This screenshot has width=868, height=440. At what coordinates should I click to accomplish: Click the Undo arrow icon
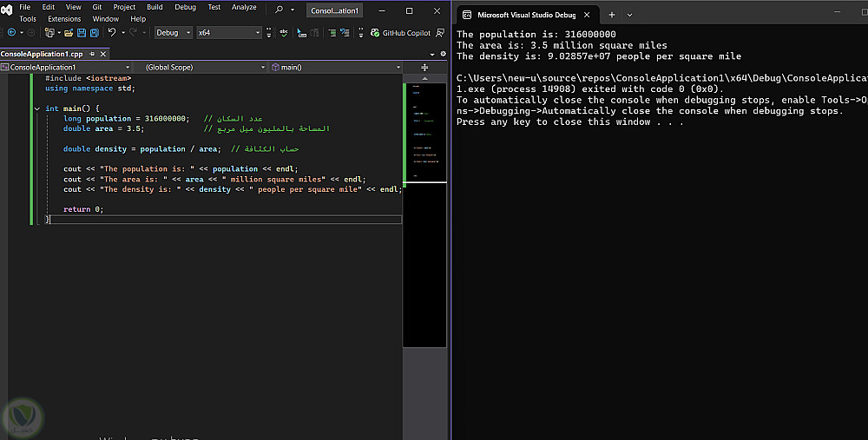point(112,33)
